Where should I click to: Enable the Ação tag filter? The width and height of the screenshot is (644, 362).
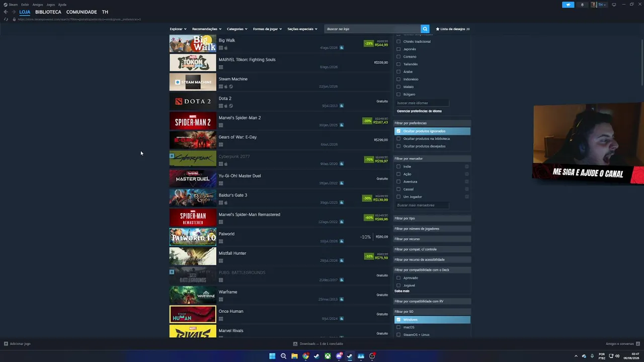click(x=398, y=174)
